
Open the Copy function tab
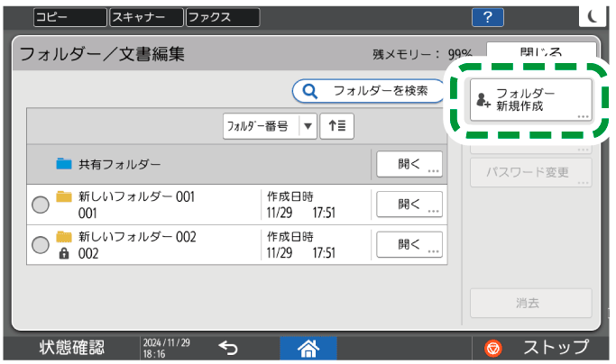click(70, 17)
